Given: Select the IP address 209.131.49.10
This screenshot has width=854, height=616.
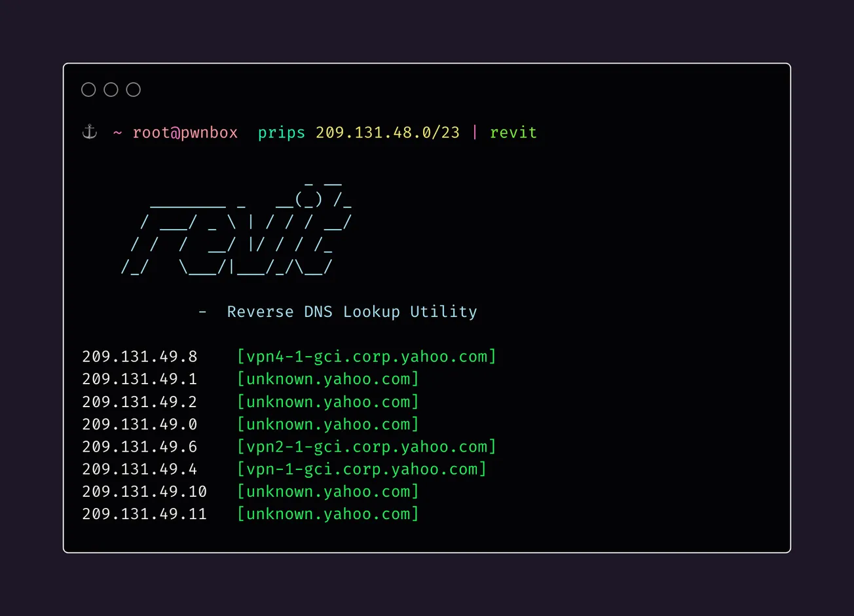Looking at the screenshot, I should coord(144,491).
